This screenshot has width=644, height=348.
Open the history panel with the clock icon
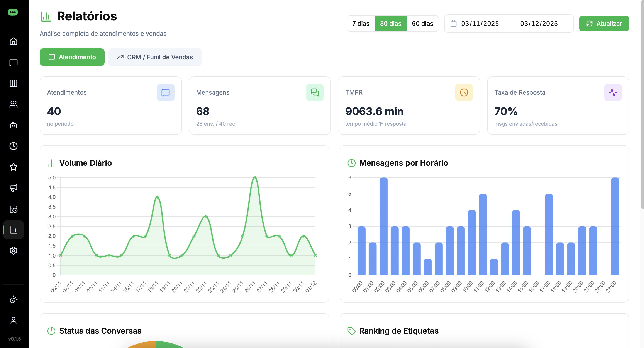(13, 147)
